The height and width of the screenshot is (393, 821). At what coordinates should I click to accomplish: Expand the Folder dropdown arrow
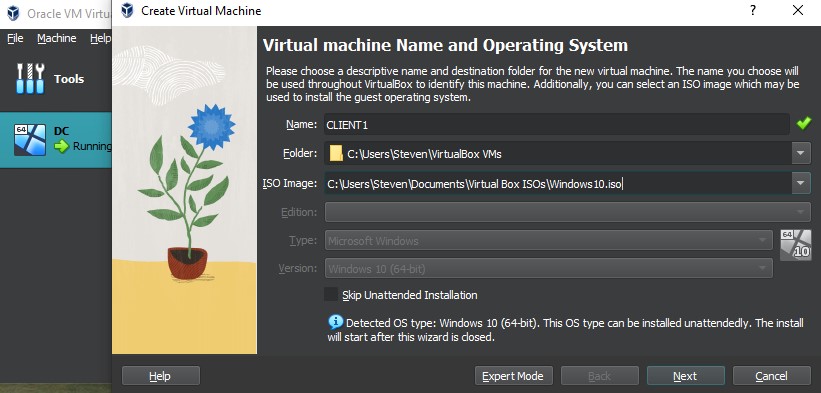[801, 154]
